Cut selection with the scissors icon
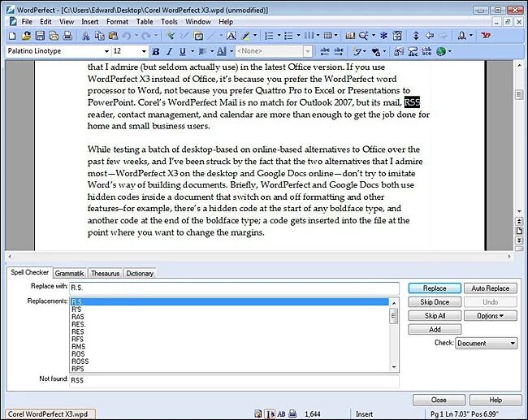 point(86,36)
